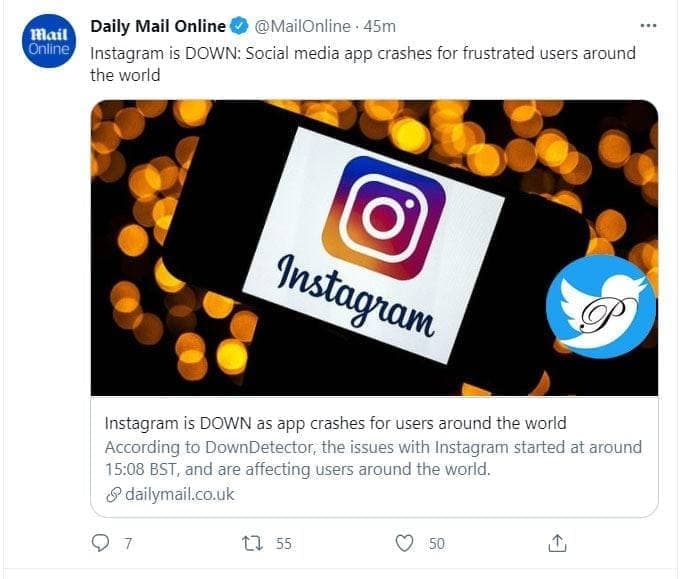This screenshot has height=579, width=685.
Task: Click the like count 50
Action: tap(436, 544)
